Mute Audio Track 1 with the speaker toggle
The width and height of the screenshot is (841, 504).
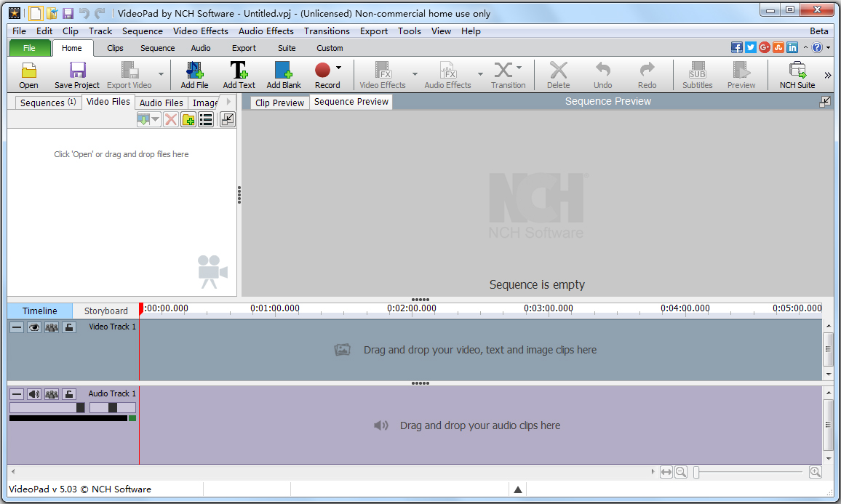click(x=33, y=393)
